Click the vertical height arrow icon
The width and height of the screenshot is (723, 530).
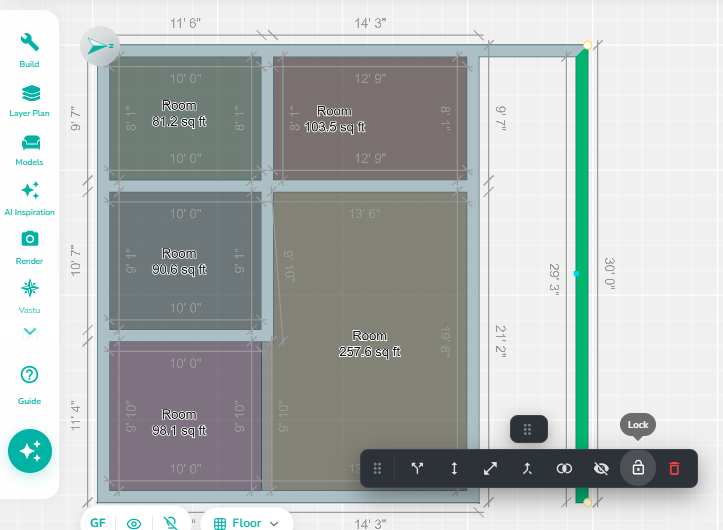coord(454,469)
